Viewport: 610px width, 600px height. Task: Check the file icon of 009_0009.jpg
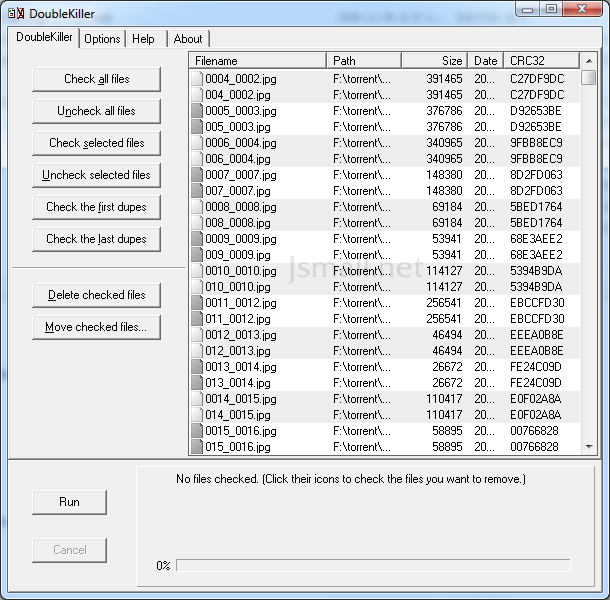click(197, 254)
